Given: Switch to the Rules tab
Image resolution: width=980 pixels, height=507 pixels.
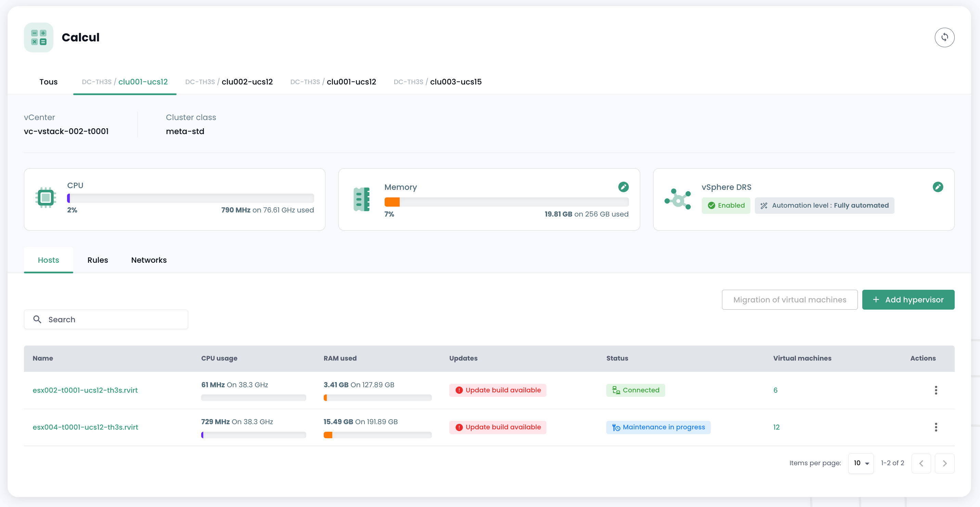Looking at the screenshot, I should [x=98, y=260].
